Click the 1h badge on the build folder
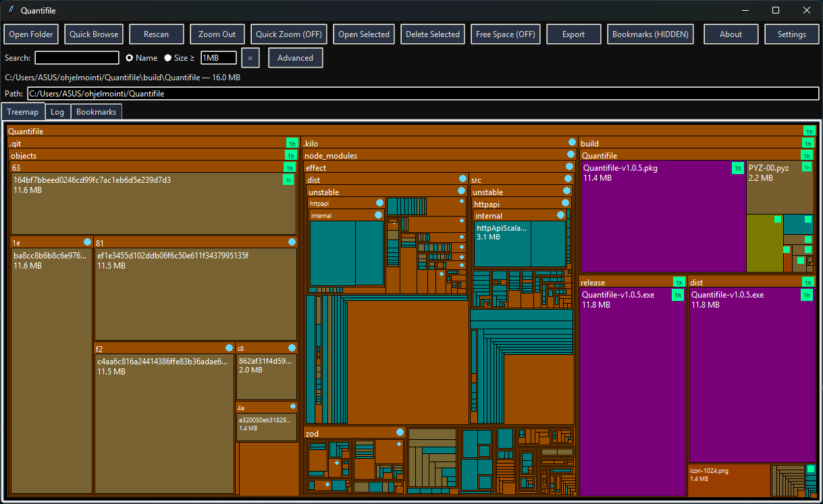The image size is (823, 504). pyautogui.click(x=807, y=143)
